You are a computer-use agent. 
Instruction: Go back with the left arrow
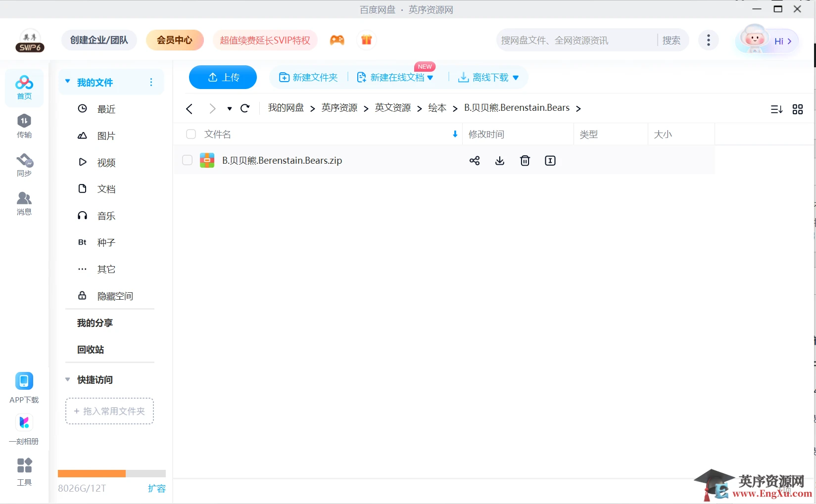(x=189, y=109)
